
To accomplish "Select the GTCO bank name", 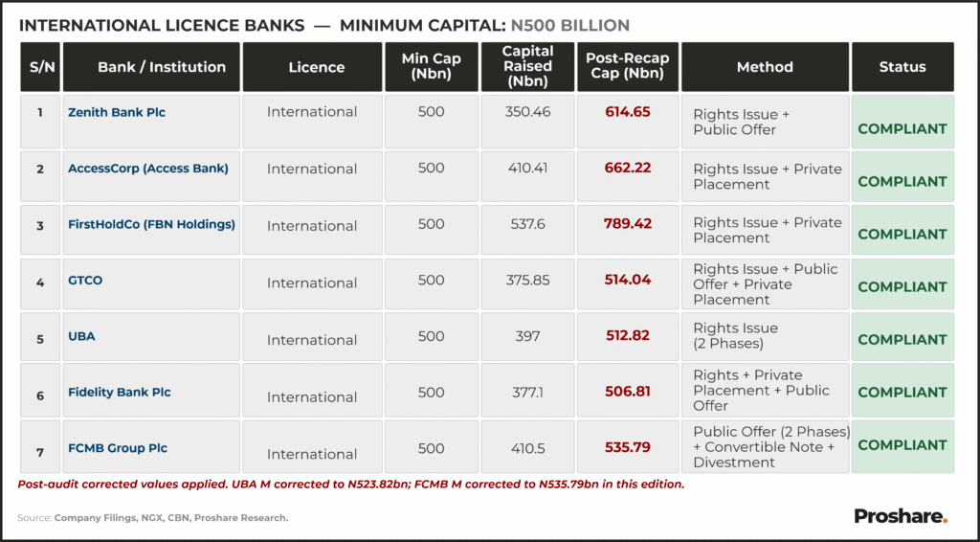I will pos(85,281).
